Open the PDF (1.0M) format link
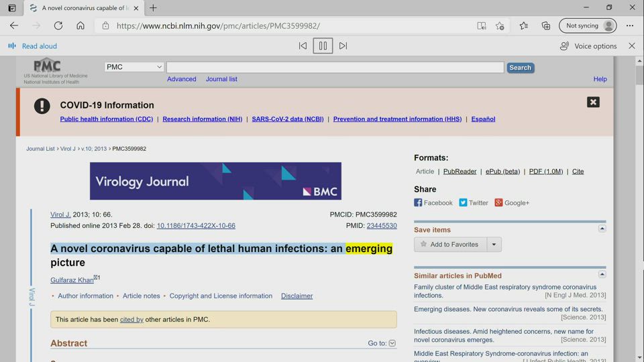644x362 pixels. (545, 172)
